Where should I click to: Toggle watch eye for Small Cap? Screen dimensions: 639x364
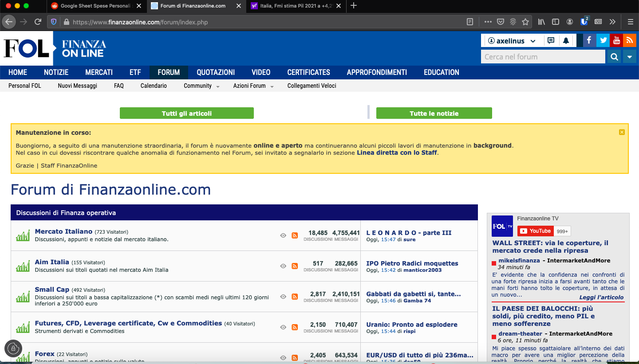[283, 297]
